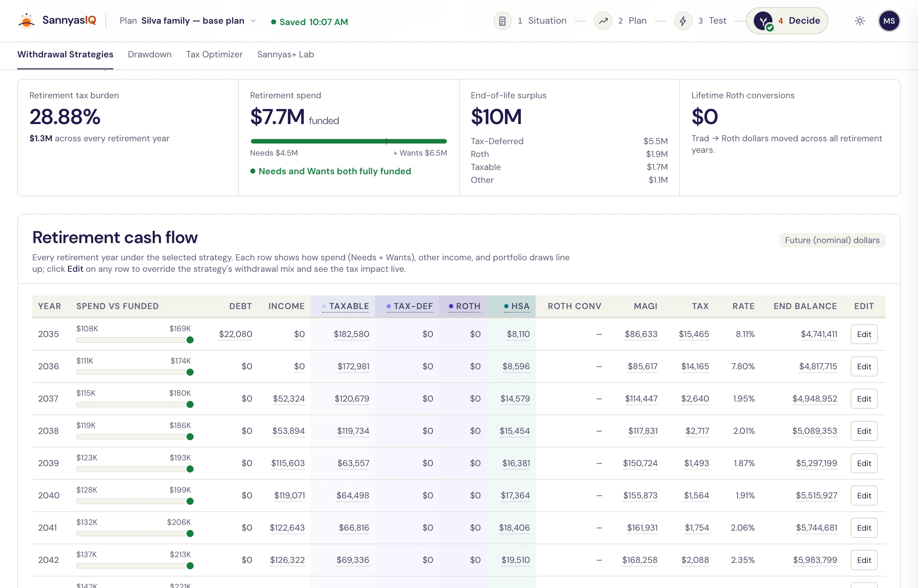
Task: Open the Sannyas+ Lab tab
Action: pyautogui.click(x=286, y=54)
